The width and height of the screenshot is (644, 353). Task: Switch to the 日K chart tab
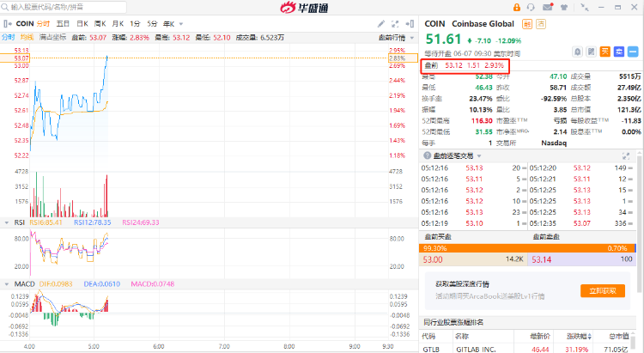pos(82,23)
